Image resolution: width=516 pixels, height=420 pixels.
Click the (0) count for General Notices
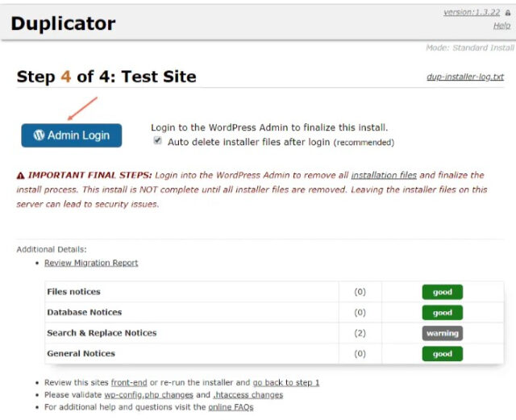(360, 354)
